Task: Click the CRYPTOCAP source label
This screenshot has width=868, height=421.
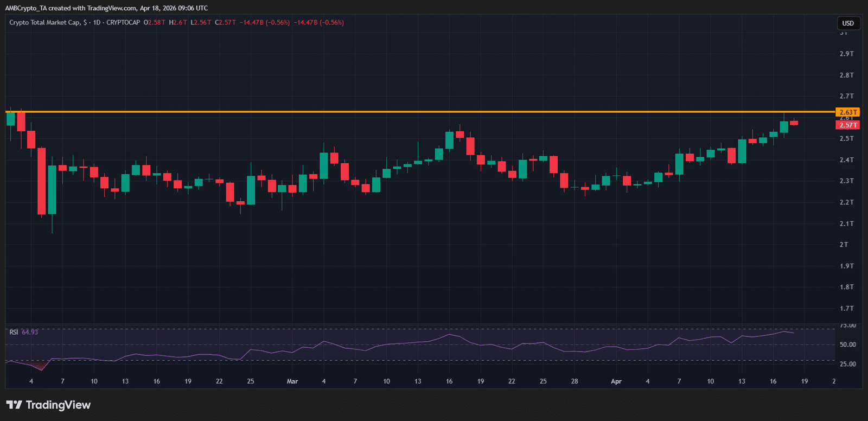Action: pos(123,23)
